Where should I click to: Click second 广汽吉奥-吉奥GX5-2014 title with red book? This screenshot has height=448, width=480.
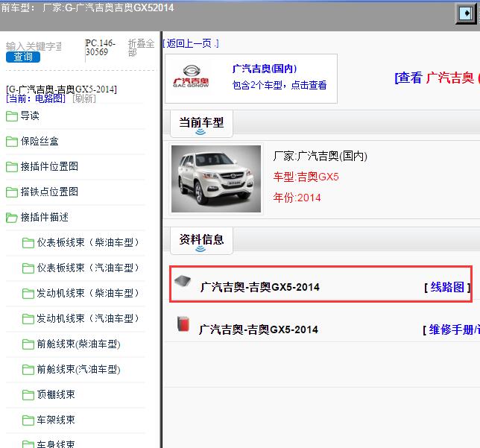pyautogui.click(x=259, y=329)
